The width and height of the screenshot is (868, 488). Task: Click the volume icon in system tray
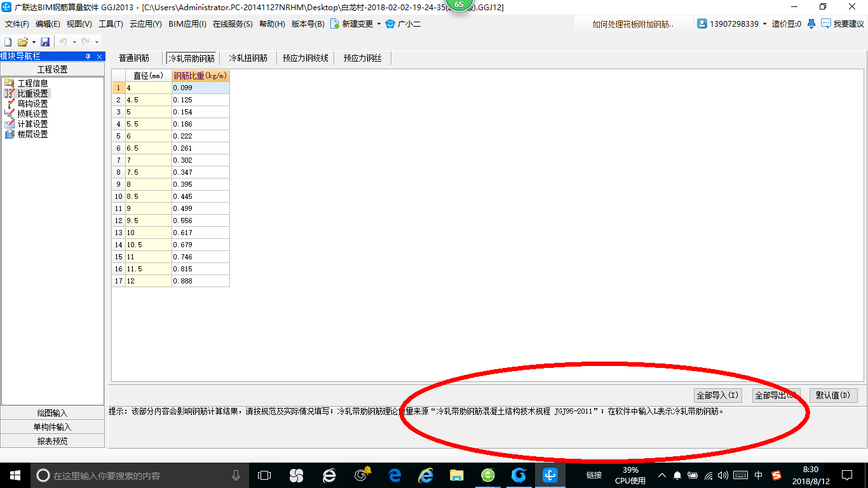coord(723,475)
